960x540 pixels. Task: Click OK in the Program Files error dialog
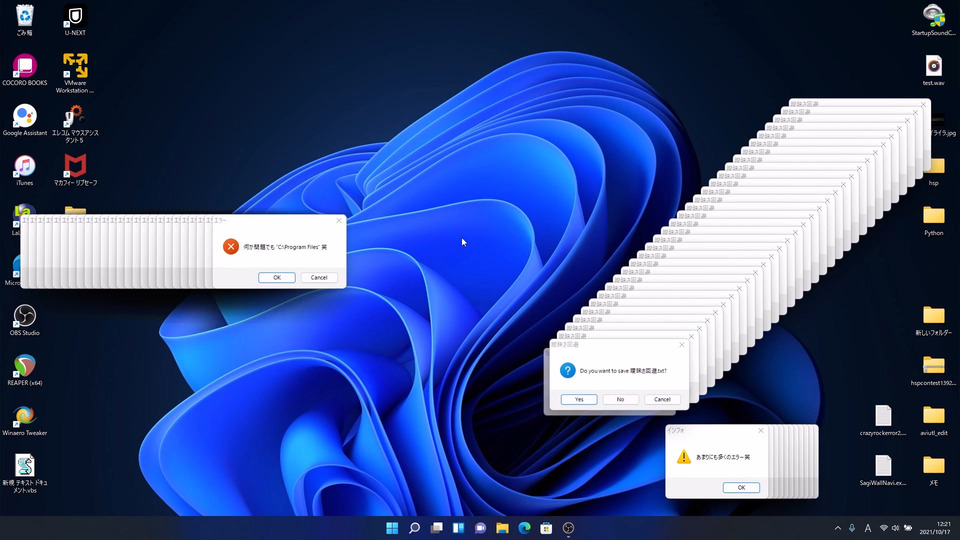[277, 277]
